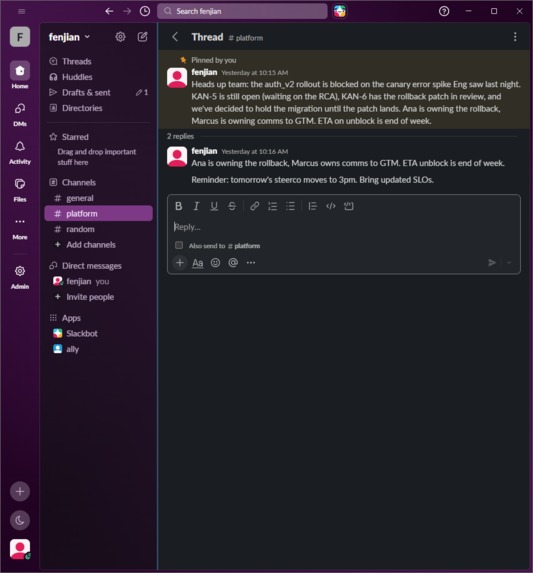The image size is (533, 573).
Task: Insert a link with the link icon
Action: 255,206
